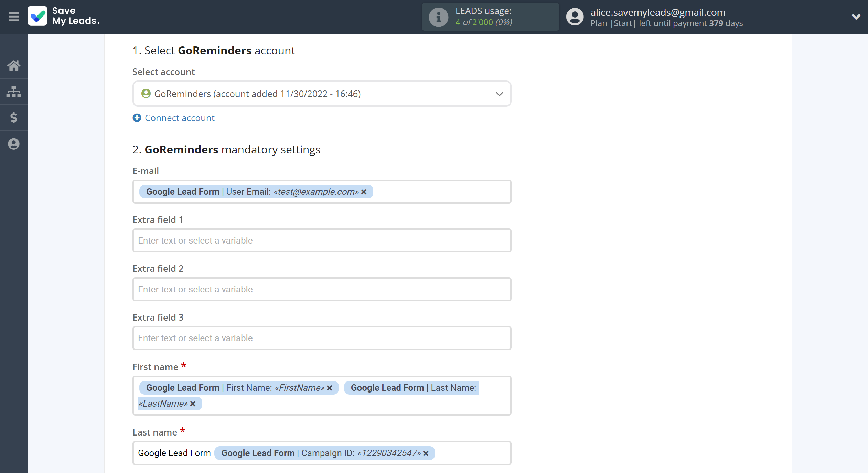Click the LEADS usage info icon
868x473 pixels.
coord(436,16)
